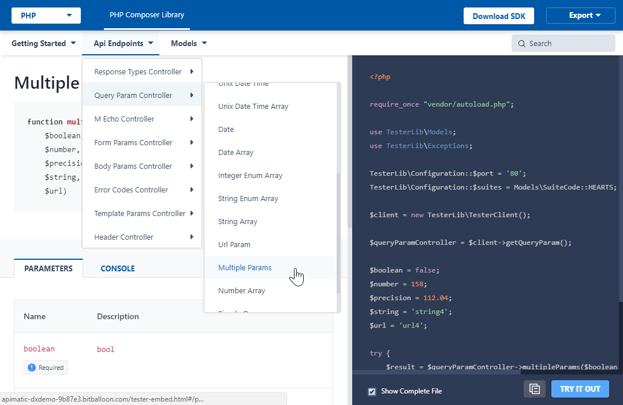This screenshot has height=405, width=623.
Task: Toggle the Show Complete File checkbox
Action: pos(372,392)
